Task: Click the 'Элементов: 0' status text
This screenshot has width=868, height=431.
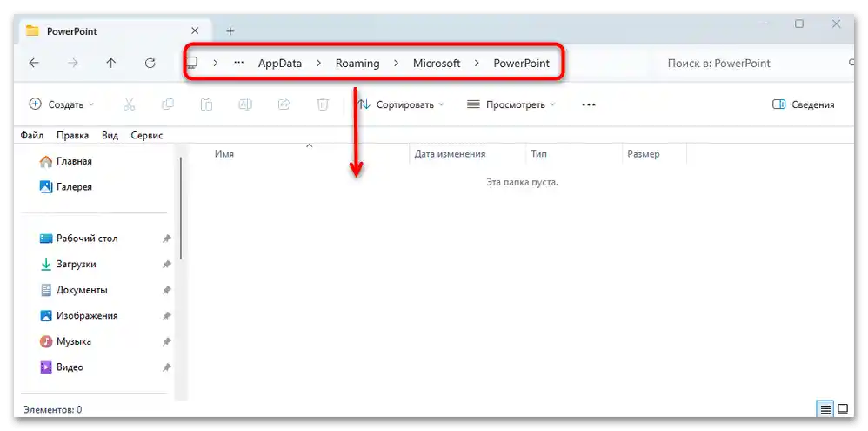Action: (52, 410)
